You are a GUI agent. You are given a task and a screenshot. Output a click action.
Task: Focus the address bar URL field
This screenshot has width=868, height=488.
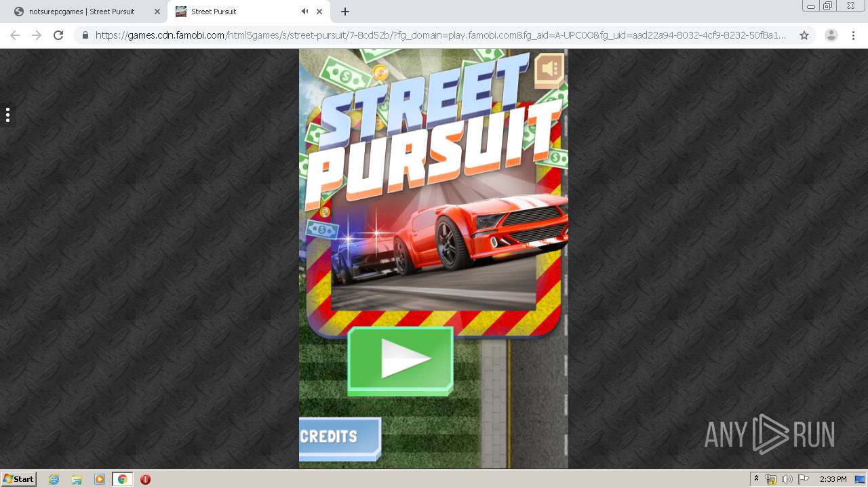click(441, 35)
